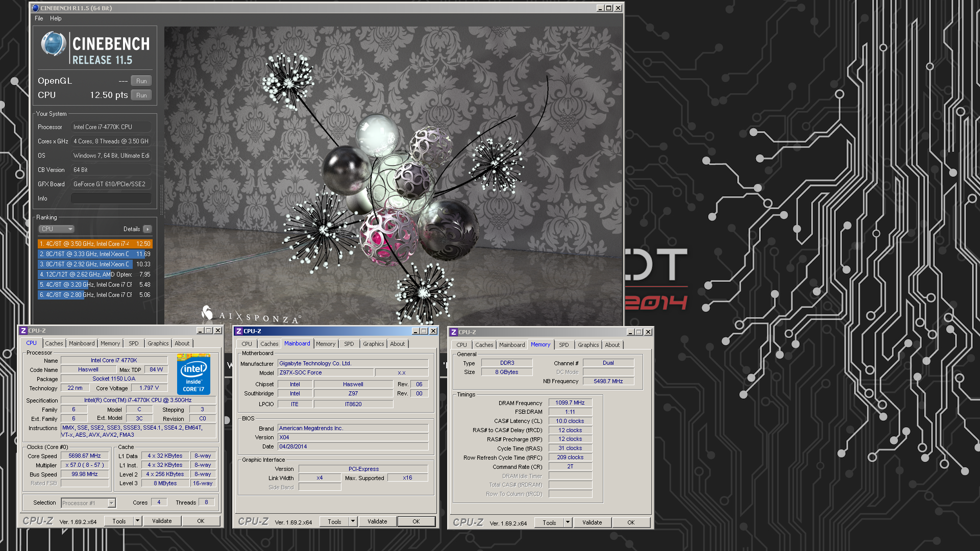Open the CPU ranking type dropdown
This screenshot has width=980, height=551.
point(57,229)
